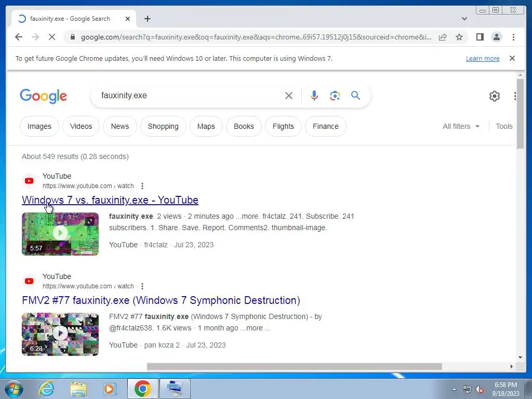Click the forward navigation arrow
Viewport: 532px width, 399px height.
pos(35,37)
